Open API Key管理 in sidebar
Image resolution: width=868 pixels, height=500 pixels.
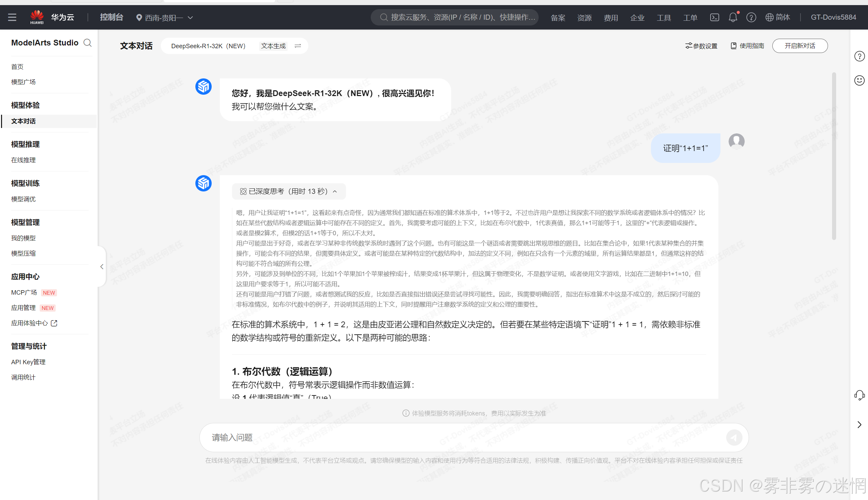pyautogui.click(x=28, y=362)
